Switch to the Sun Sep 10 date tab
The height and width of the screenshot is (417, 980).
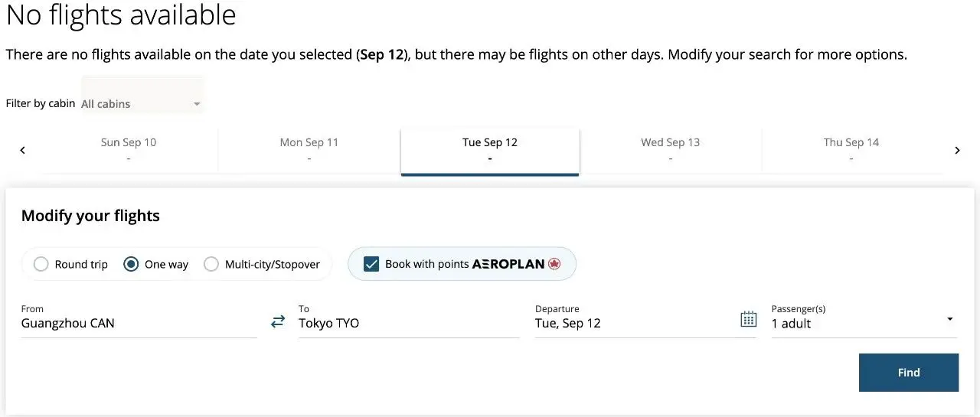[x=129, y=150]
